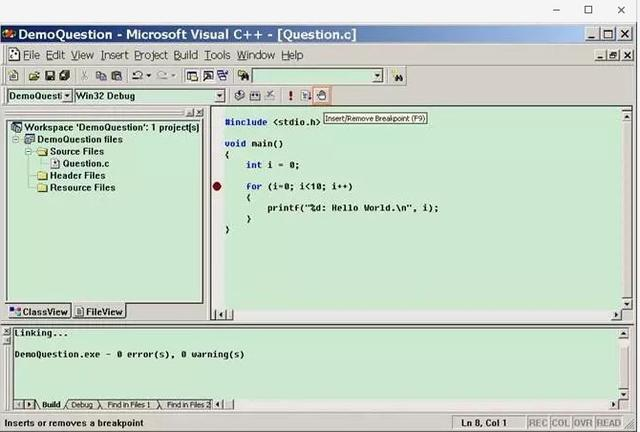Select the Find in Files 1 tab

click(129, 405)
